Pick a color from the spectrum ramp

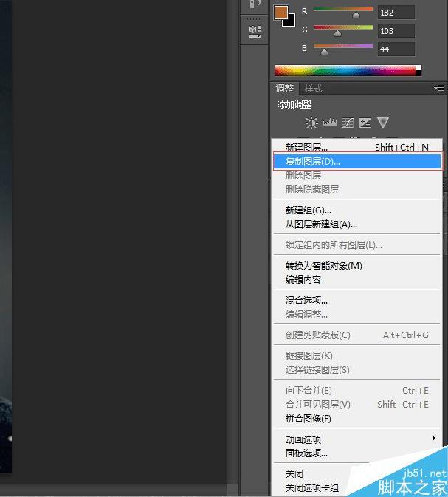[348, 70]
